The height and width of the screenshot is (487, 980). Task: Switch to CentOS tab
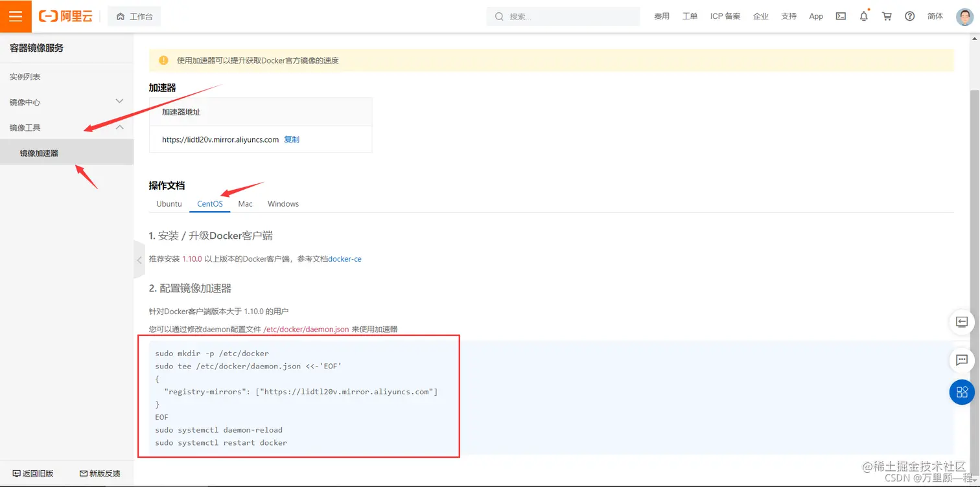210,203
